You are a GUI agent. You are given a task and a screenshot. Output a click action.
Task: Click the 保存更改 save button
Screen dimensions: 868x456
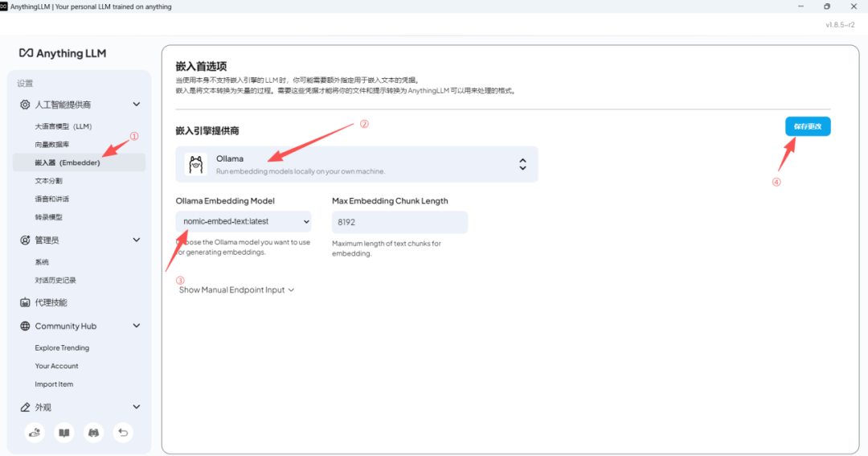[x=808, y=126]
